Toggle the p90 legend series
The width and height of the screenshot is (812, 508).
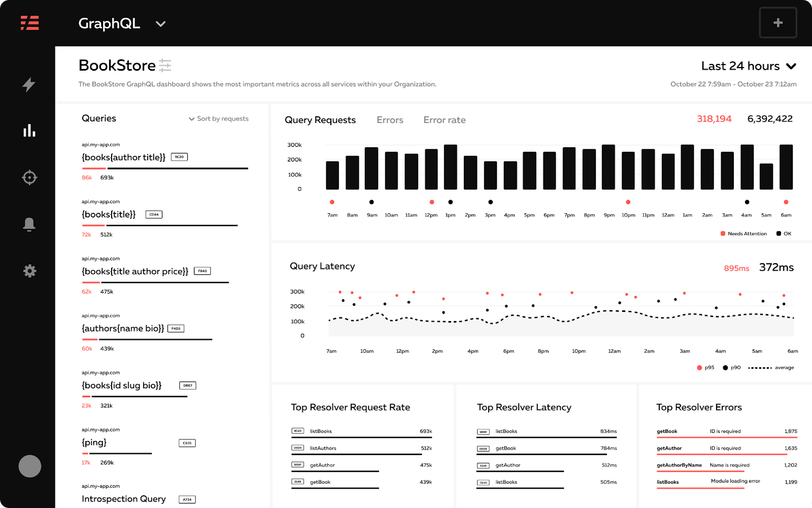click(731, 367)
